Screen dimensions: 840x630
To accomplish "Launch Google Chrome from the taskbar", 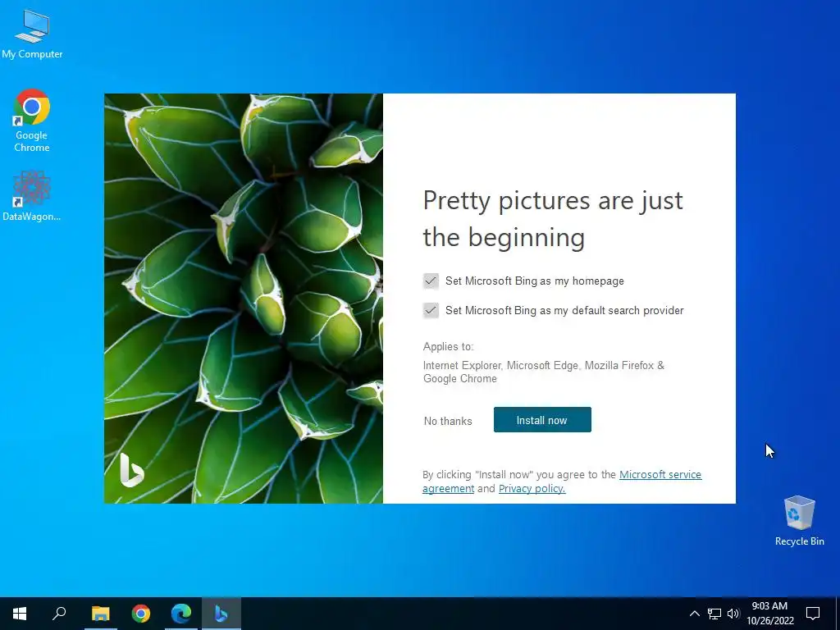I will [x=141, y=614].
